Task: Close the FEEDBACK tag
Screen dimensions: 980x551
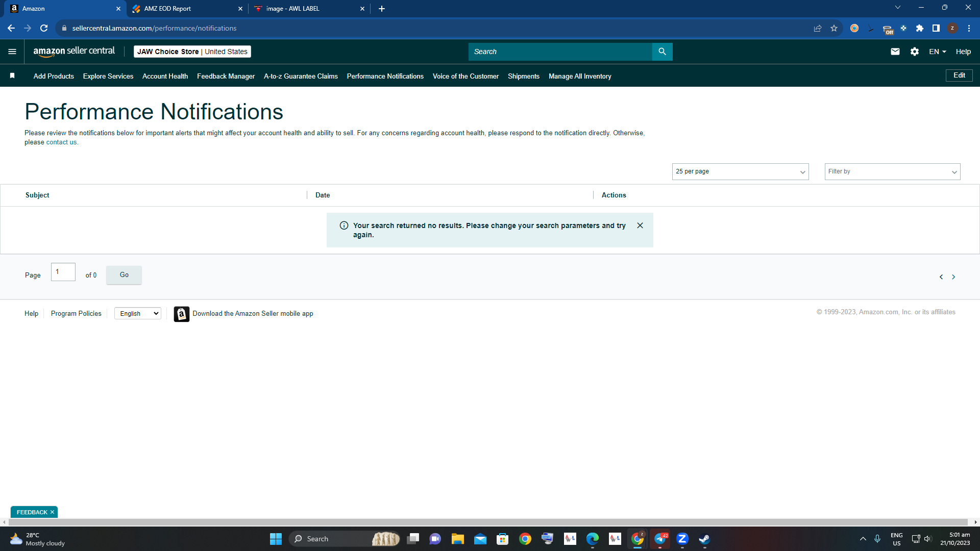Action: pyautogui.click(x=52, y=512)
